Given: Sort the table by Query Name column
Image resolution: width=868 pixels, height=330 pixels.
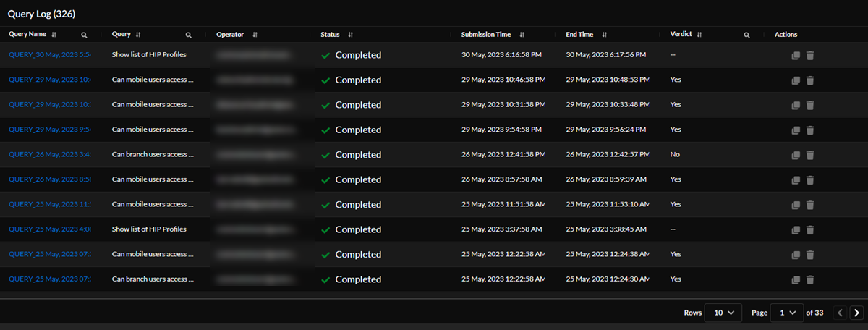Looking at the screenshot, I should coord(54,35).
